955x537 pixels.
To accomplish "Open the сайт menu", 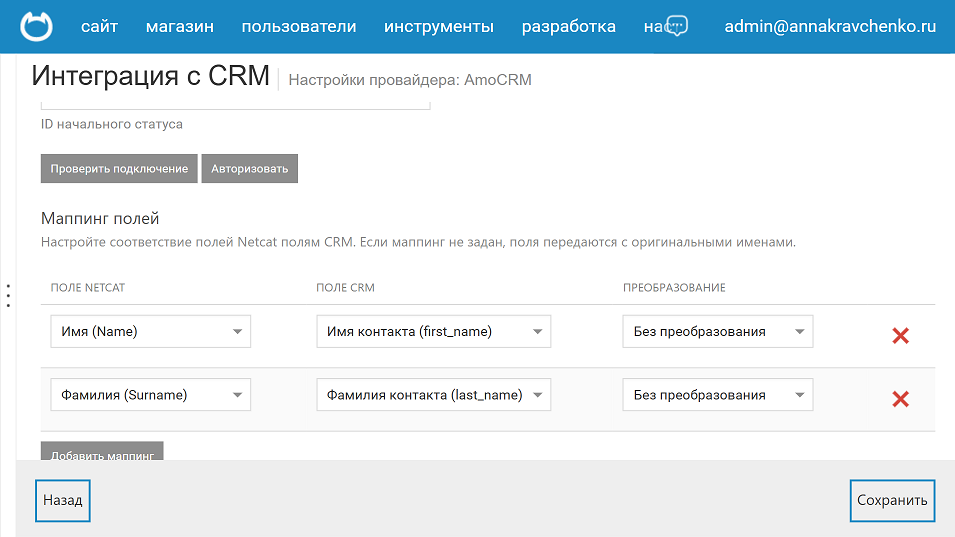I will [x=99, y=27].
